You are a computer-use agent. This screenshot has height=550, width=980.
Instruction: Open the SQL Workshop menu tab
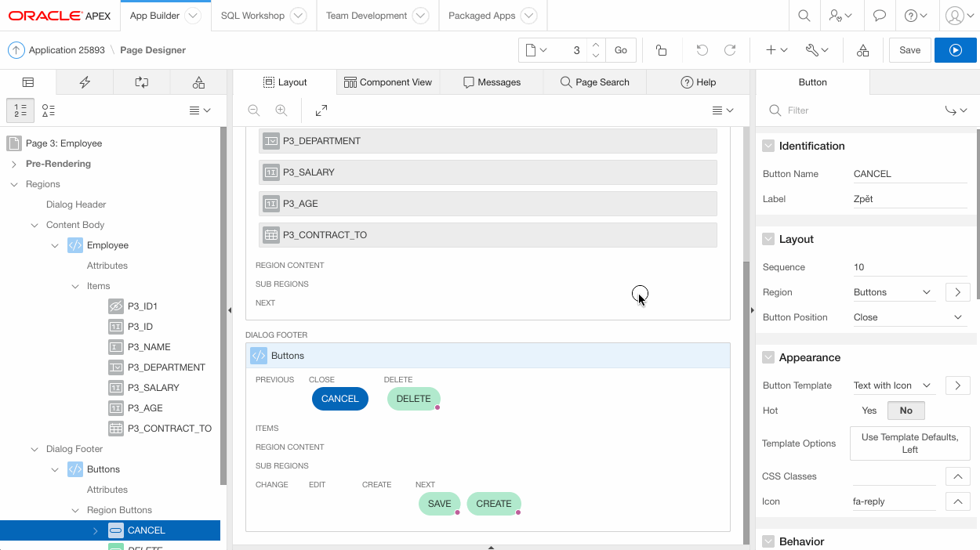[x=252, y=16]
